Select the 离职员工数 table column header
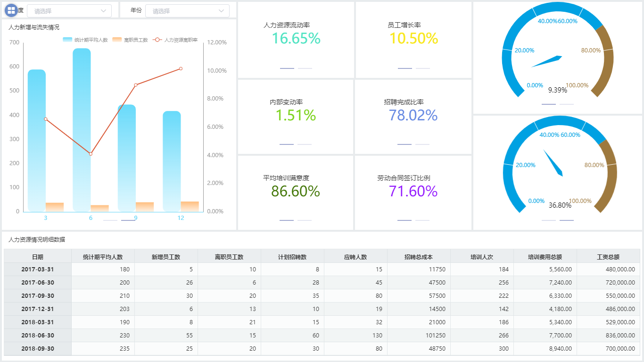Image resolution: width=644 pixels, height=362 pixels. click(x=229, y=257)
